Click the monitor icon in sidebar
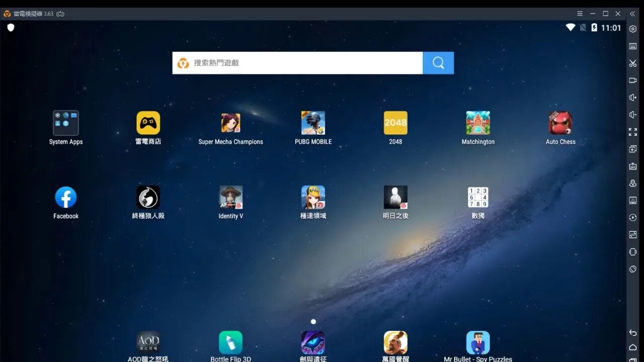644x362 pixels. [x=633, y=200]
